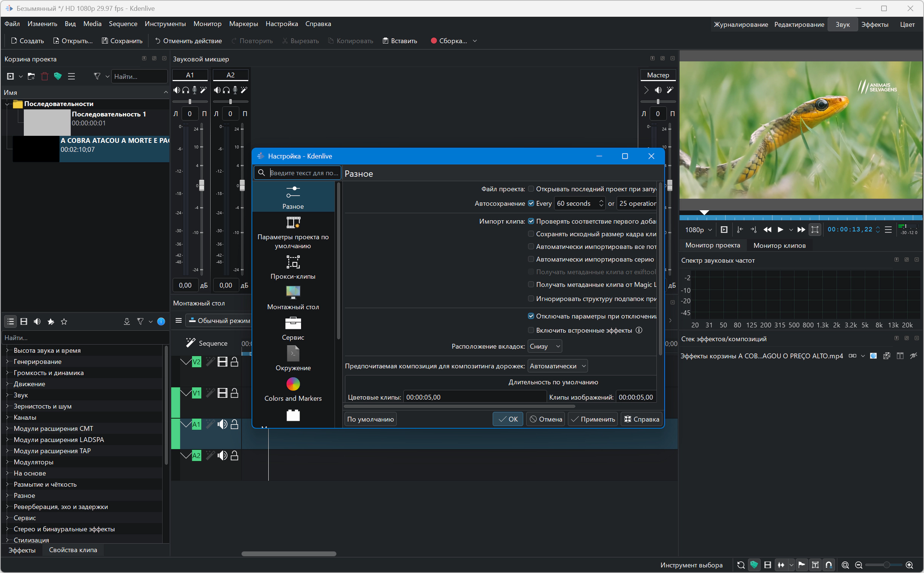Open the project bin tag icon
Viewport: 924px width, 573px height.
(x=58, y=77)
